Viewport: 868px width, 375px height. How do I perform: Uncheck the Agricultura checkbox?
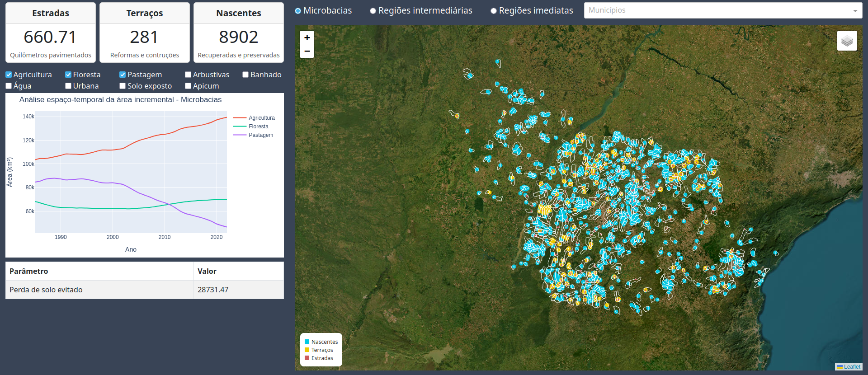tap(9, 75)
